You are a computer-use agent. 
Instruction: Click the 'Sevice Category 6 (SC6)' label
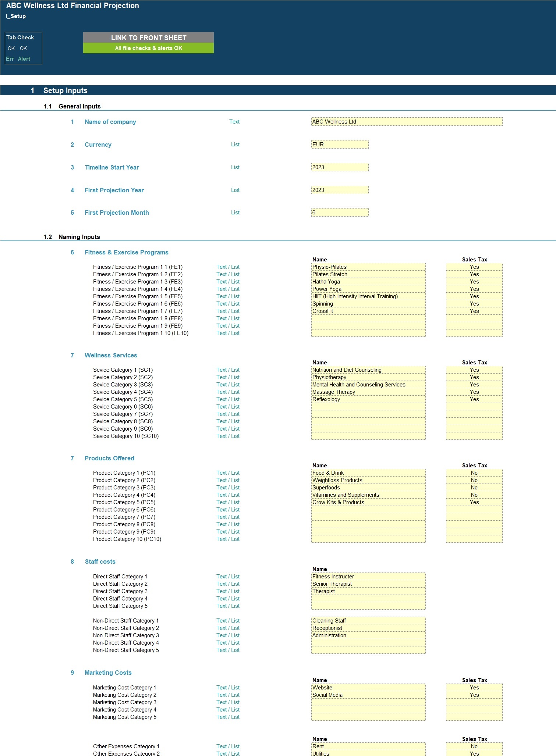[123, 407]
